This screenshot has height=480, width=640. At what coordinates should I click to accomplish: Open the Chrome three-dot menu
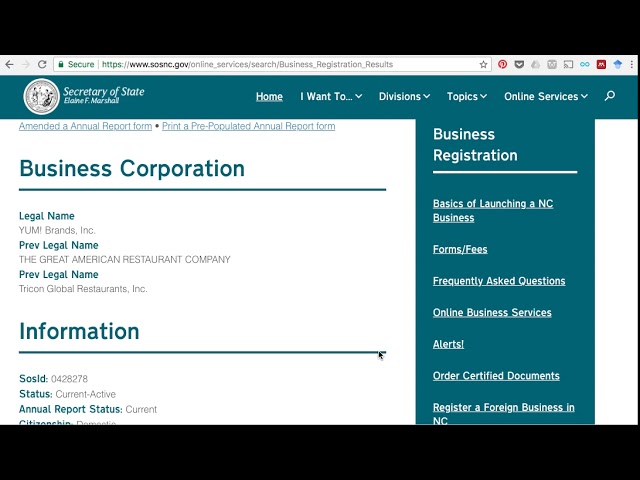point(632,64)
